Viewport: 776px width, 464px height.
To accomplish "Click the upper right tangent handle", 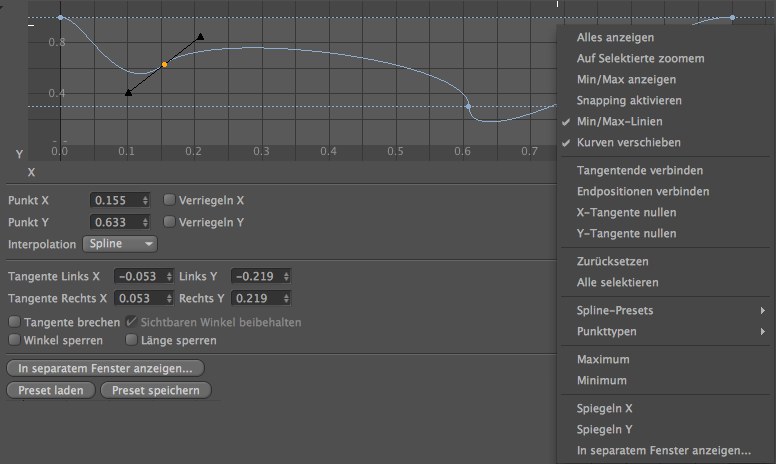I will [x=201, y=37].
